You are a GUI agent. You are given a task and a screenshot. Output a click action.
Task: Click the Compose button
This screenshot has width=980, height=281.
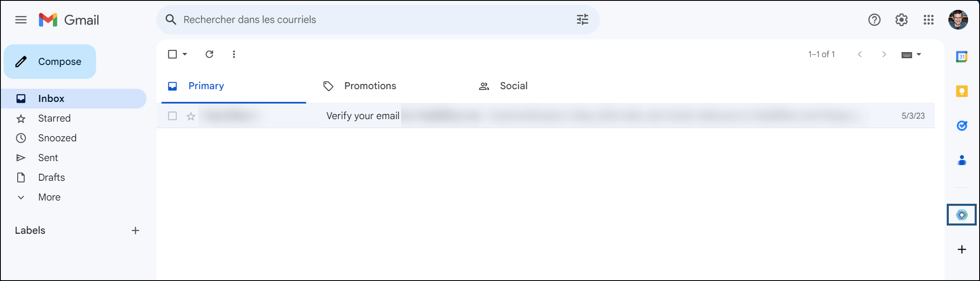[50, 61]
